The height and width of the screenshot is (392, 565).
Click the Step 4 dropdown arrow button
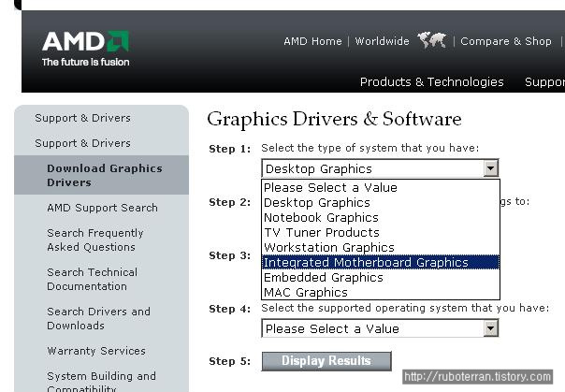click(491, 328)
